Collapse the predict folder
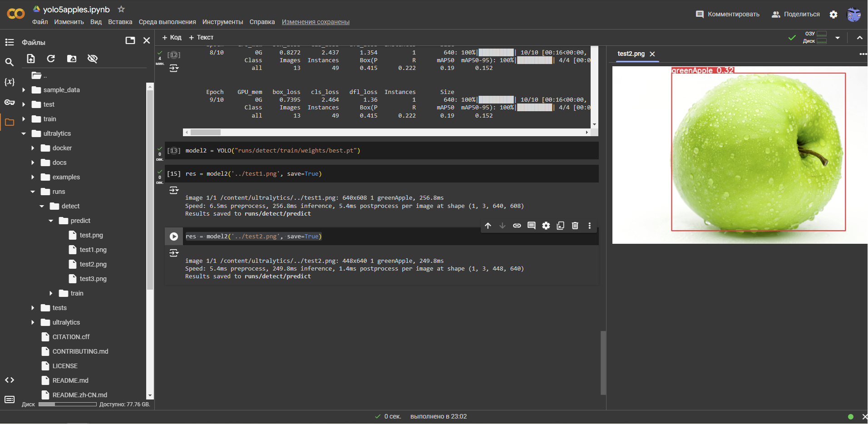Image resolution: width=868 pixels, height=424 pixels. click(x=51, y=221)
